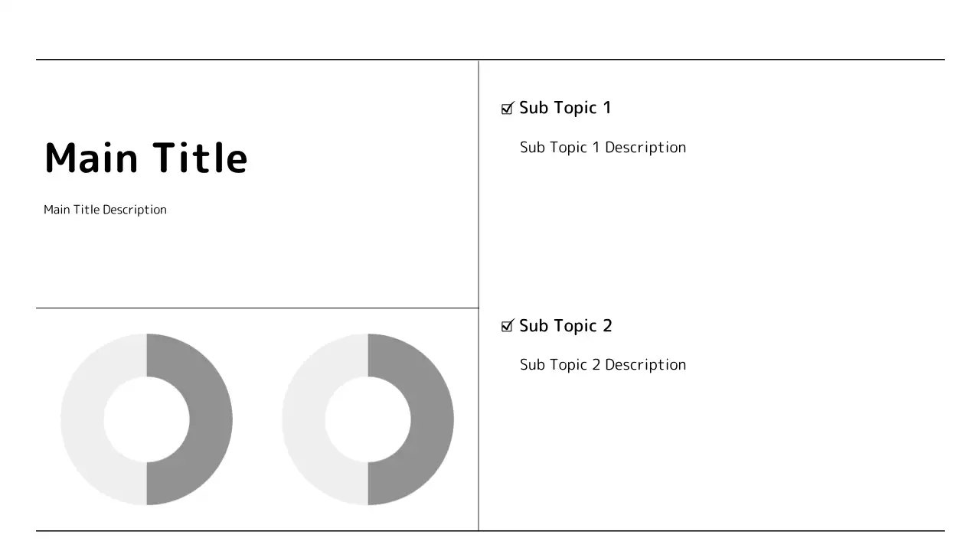Select the horizontal line at slide bottom
Screen dimensions: 980x551
pos(490,530)
